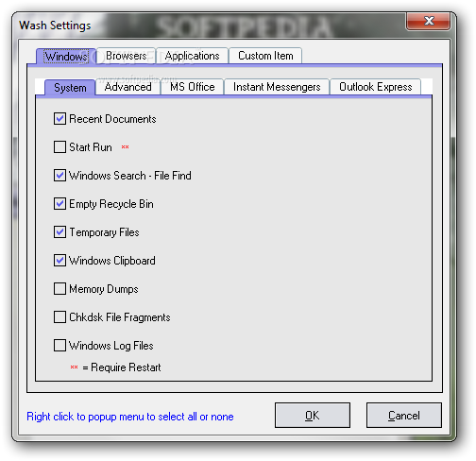Click the OK button
Screen dimensions: 476x461
point(313,416)
